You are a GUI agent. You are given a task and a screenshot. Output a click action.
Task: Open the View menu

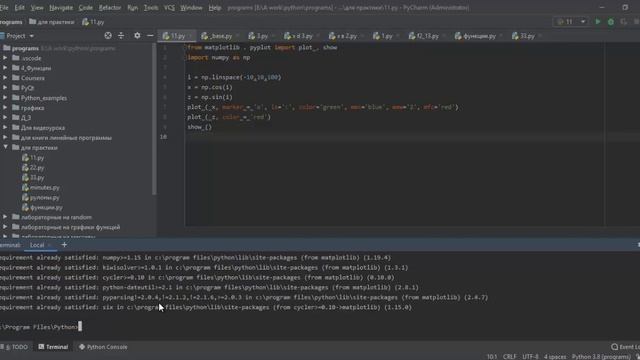[37, 7]
